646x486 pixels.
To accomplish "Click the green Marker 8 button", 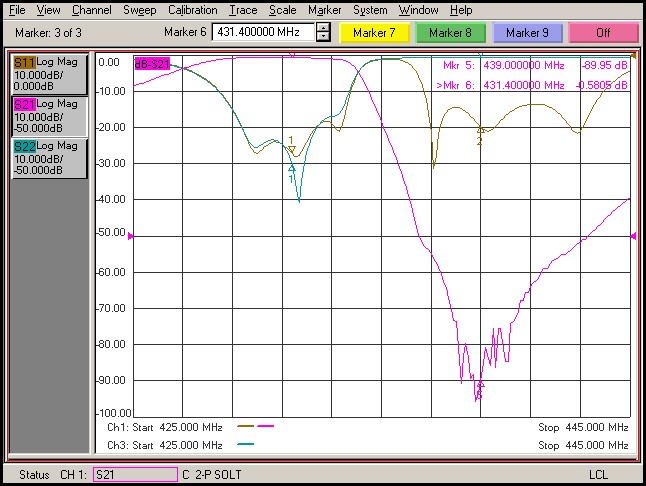I will click(x=450, y=33).
